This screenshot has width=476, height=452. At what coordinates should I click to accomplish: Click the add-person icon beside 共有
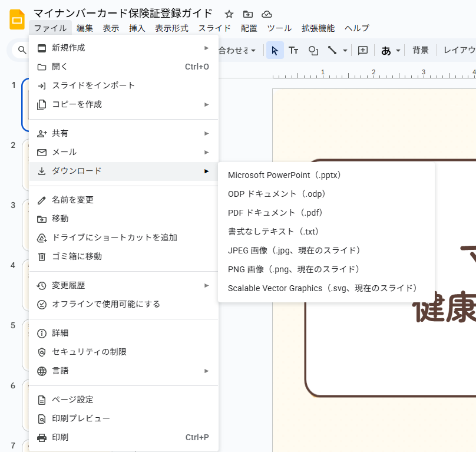pos(42,134)
